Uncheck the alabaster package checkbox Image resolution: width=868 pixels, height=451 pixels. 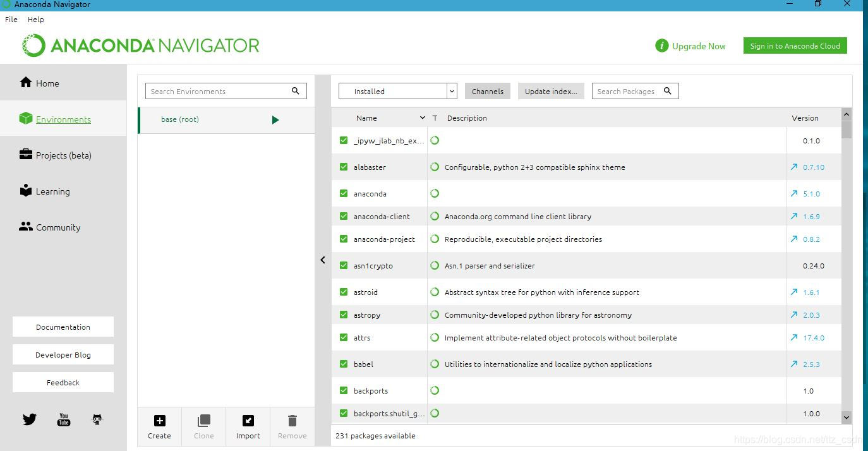tap(344, 167)
